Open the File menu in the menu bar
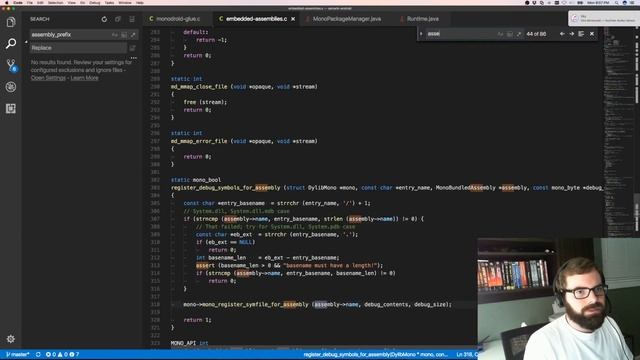Screen dimensions: 640x360 [30, 2]
